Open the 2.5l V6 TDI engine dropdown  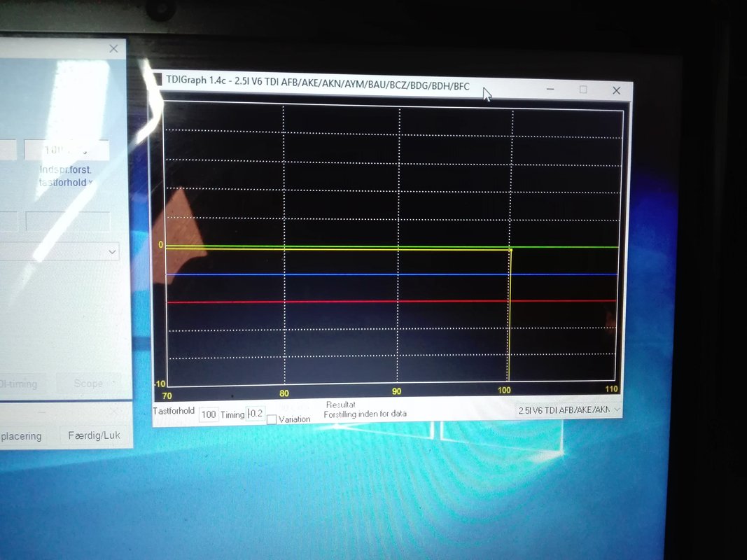(569, 410)
